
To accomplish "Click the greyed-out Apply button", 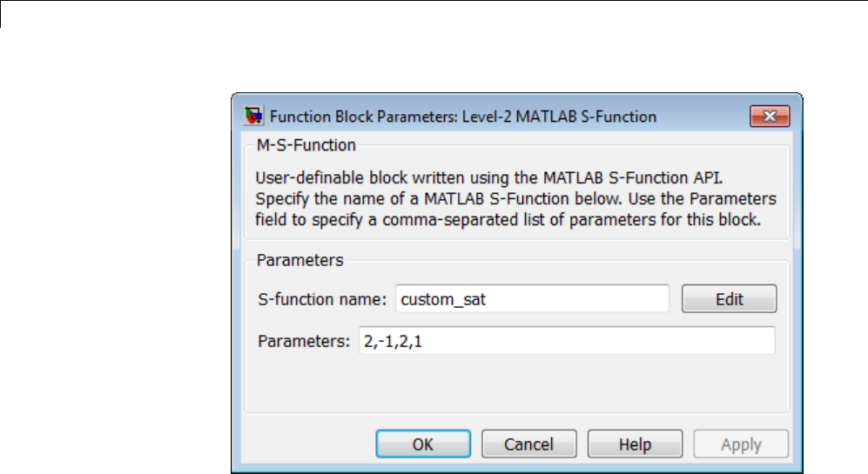I will pyautogui.click(x=741, y=444).
